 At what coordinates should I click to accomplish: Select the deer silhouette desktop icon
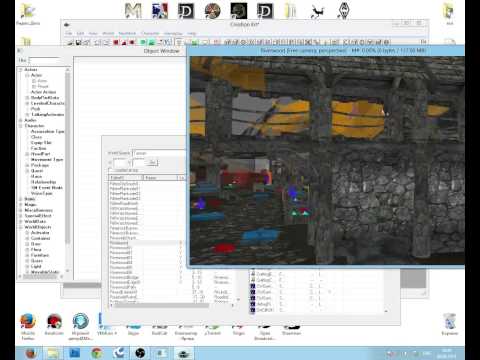(317, 11)
